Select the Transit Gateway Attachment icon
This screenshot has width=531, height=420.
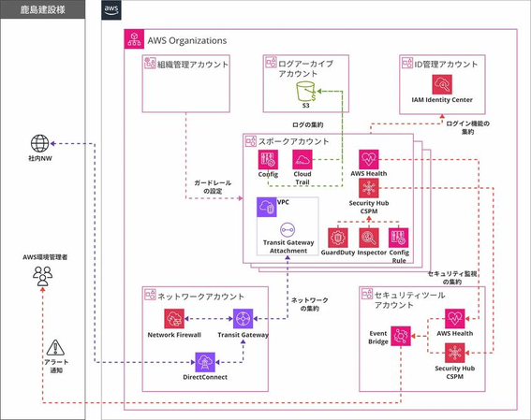click(x=288, y=230)
